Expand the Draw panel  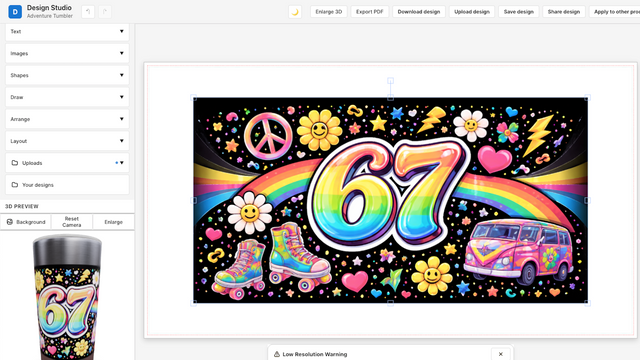(67, 97)
